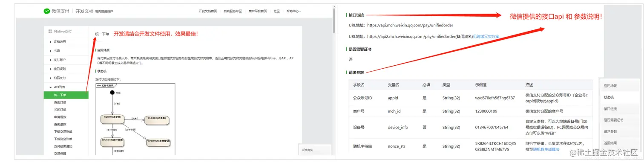
Task: Jump to 返回结果 in right anchor menu
Action: [610, 143]
